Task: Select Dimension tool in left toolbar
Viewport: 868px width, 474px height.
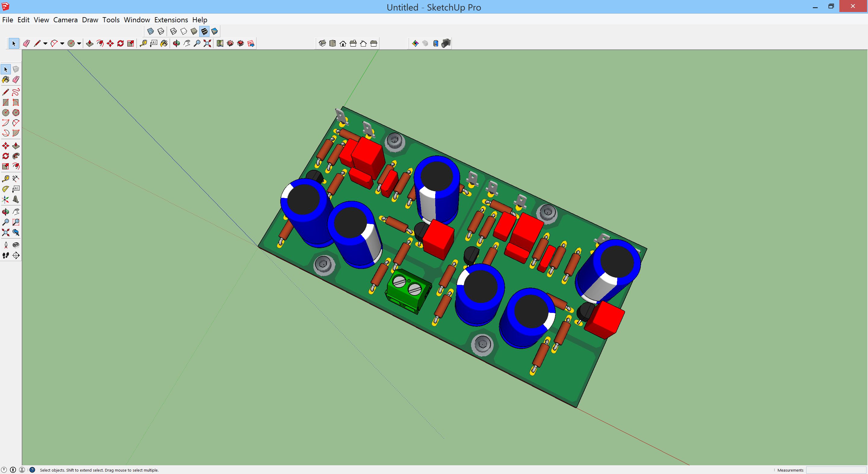Action: tap(16, 178)
